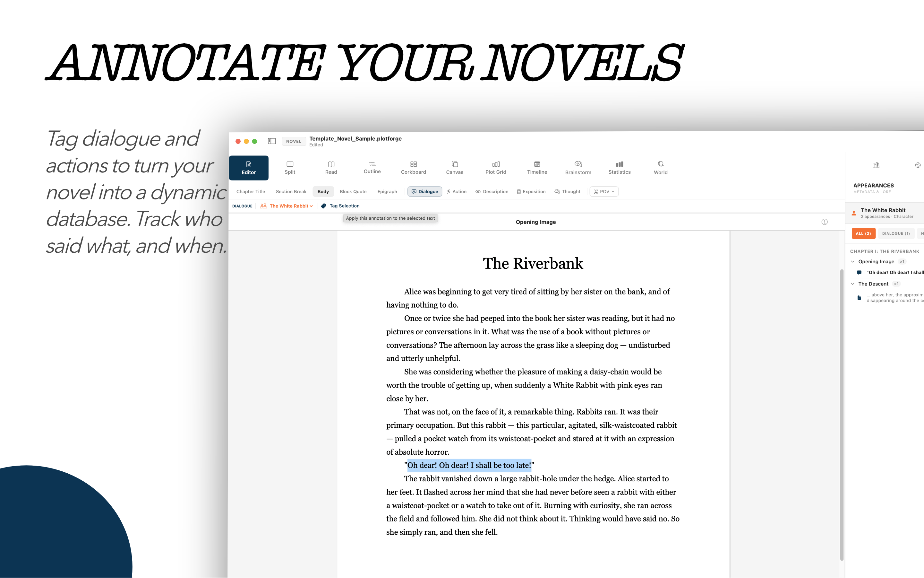Apply the Block Quote style
Viewport: 924px width, 578px height.
coord(353,191)
